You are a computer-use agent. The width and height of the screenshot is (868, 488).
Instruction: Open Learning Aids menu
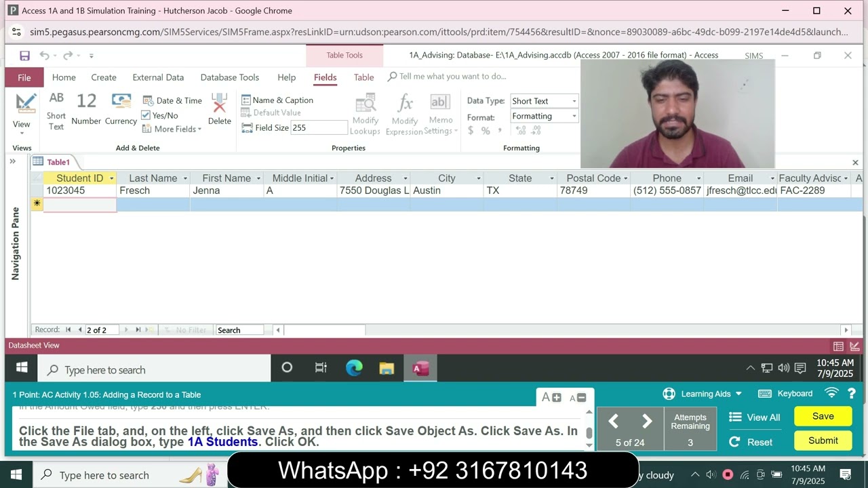703,394
